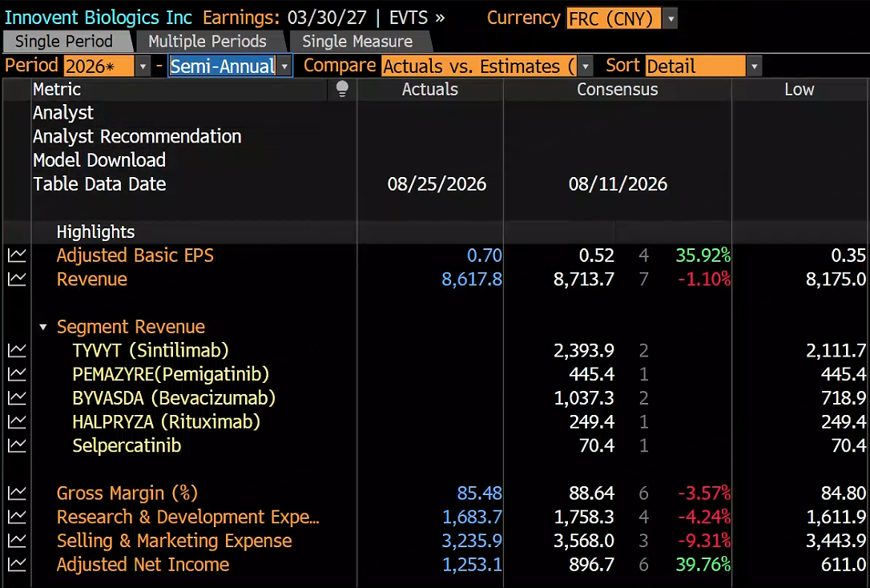Click Revenue consensus value 8,713.7
Viewport: 870px width, 588px height.
click(584, 279)
